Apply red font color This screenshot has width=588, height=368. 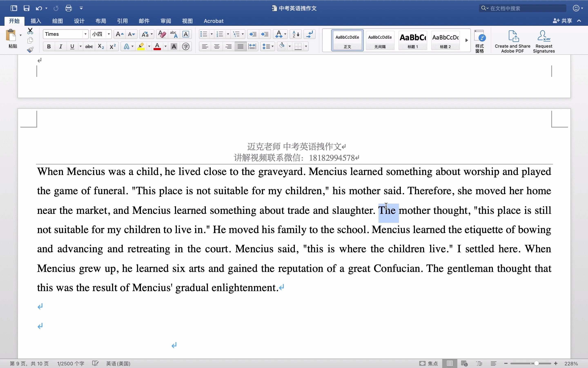[157, 46]
